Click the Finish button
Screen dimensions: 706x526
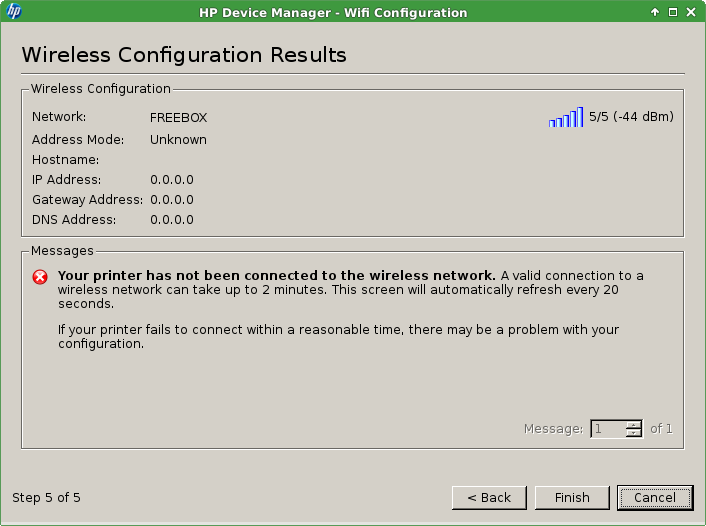(x=572, y=498)
